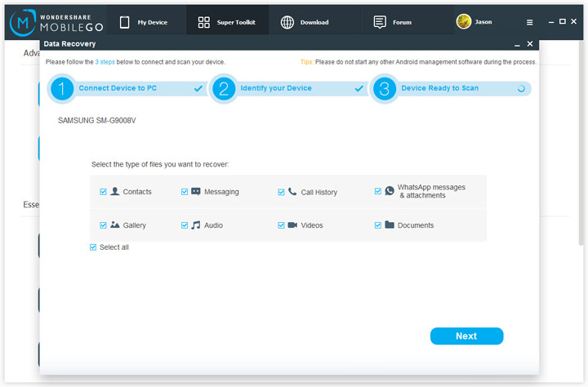
Task: Click the step 2 circle icon
Action: 224,89
